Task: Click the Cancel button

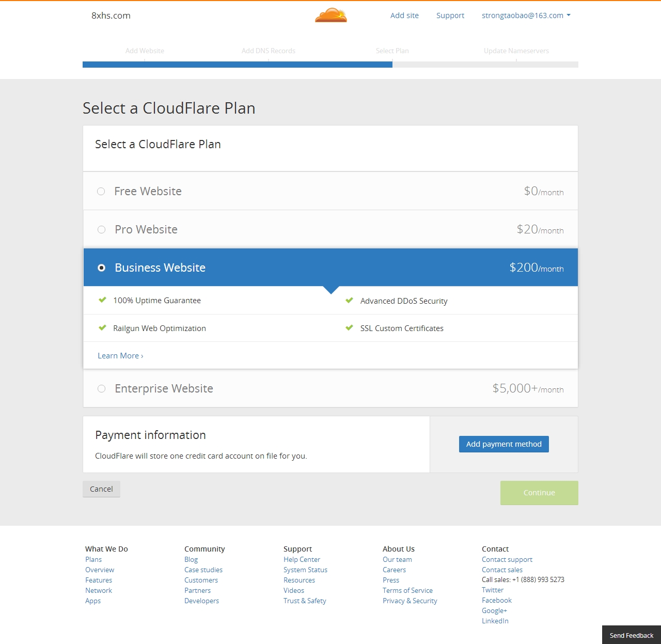Action: tap(101, 489)
